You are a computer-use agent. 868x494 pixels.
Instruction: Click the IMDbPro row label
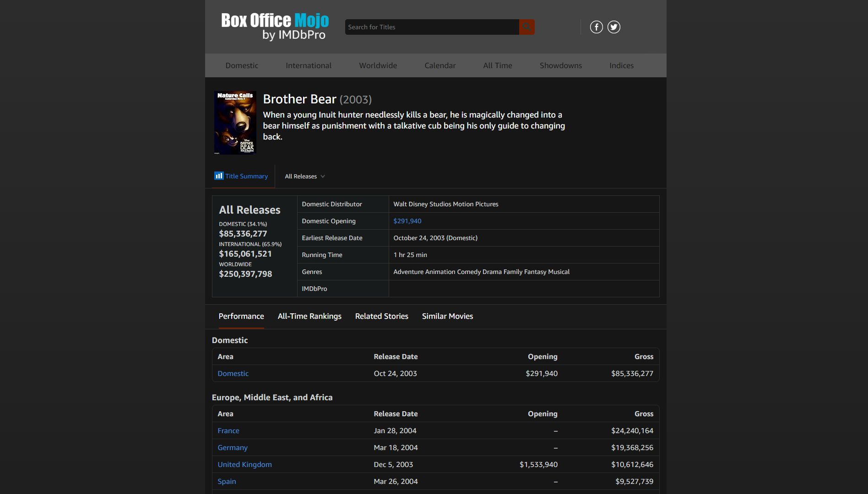315,289
